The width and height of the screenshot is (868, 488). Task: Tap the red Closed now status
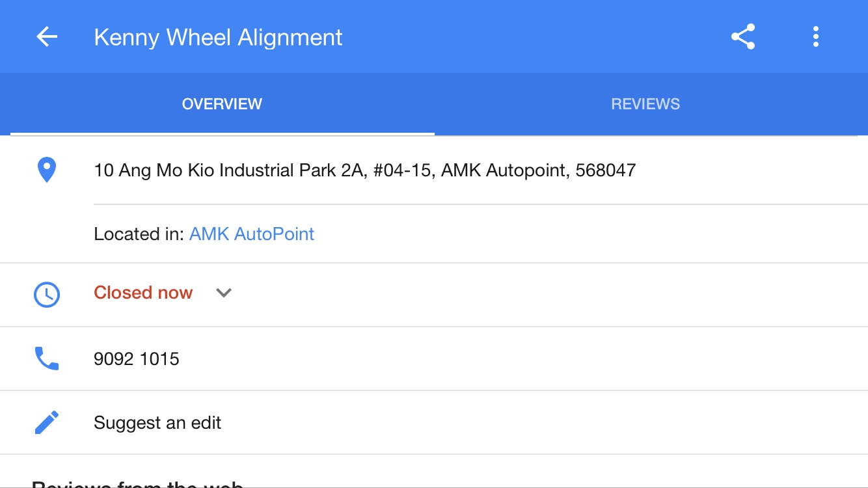pyautogui.click(x=143, y=293)
